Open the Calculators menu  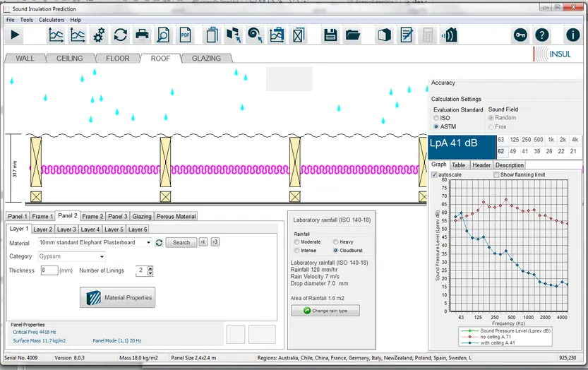tap(52, 20)
